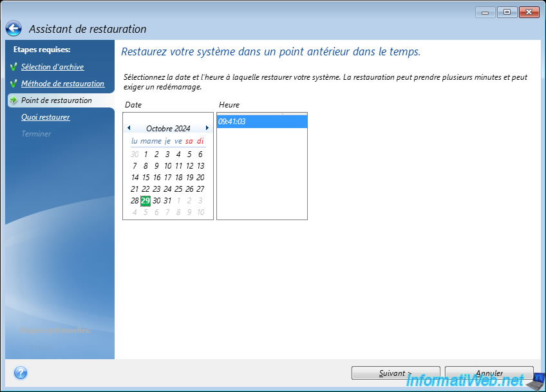Go to previous month in calendar
The image size is (546, 392).
coord(129,128)
